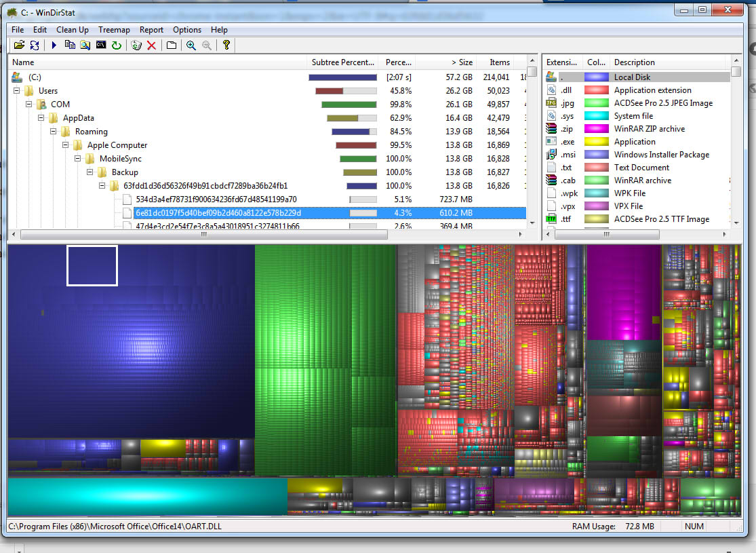Image resolution: width=756 pixels, height=553 pixels.
Task: Click the Refresh All double-arrow icon
Action: coord(34,45)
